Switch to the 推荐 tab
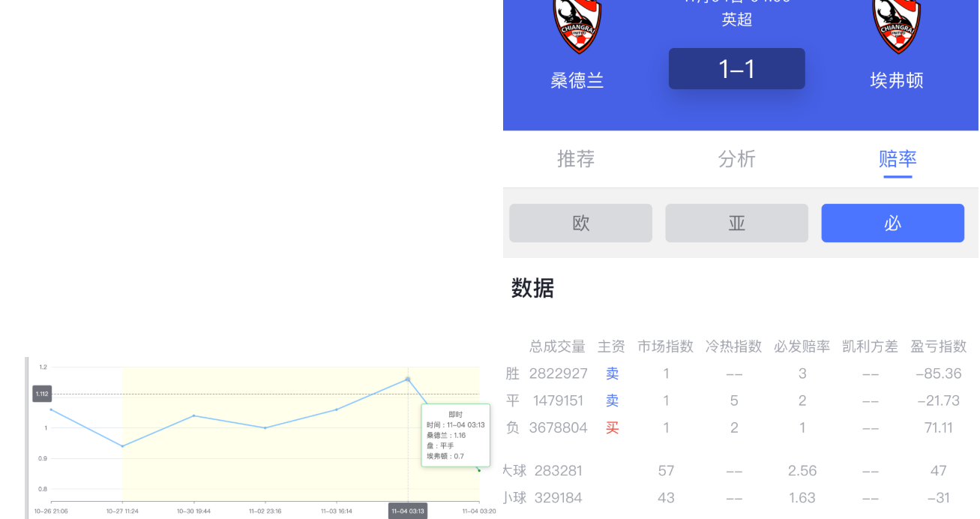The width and height of the screenshot is (980, 519). coord(576,159)
